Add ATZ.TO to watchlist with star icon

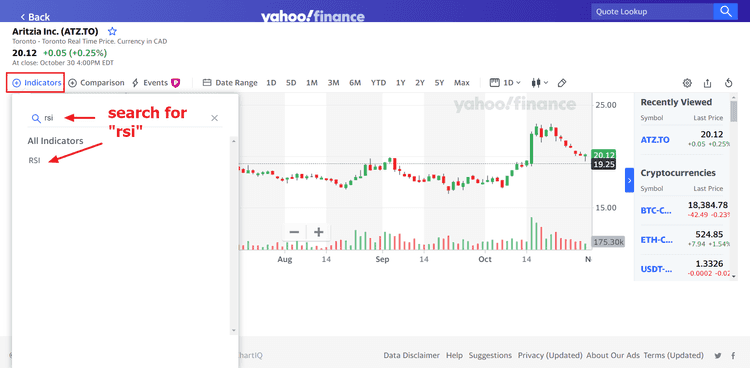(112, 32)
